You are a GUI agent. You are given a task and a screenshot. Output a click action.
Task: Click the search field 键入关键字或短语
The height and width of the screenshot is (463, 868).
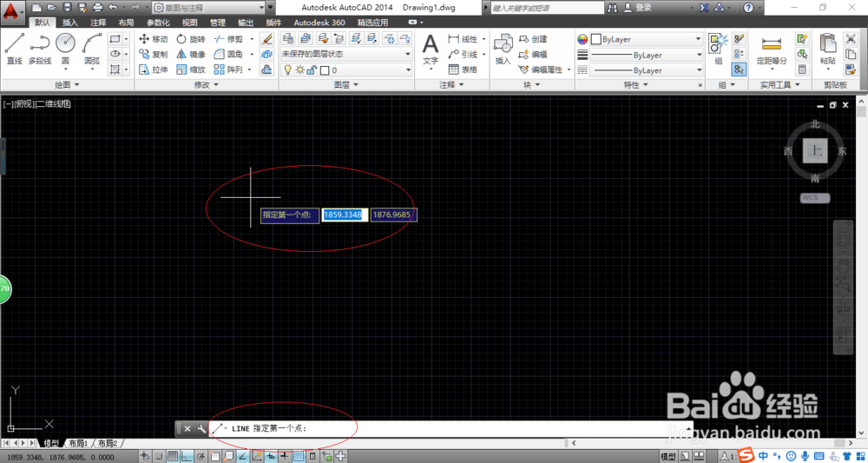point(547,8)
